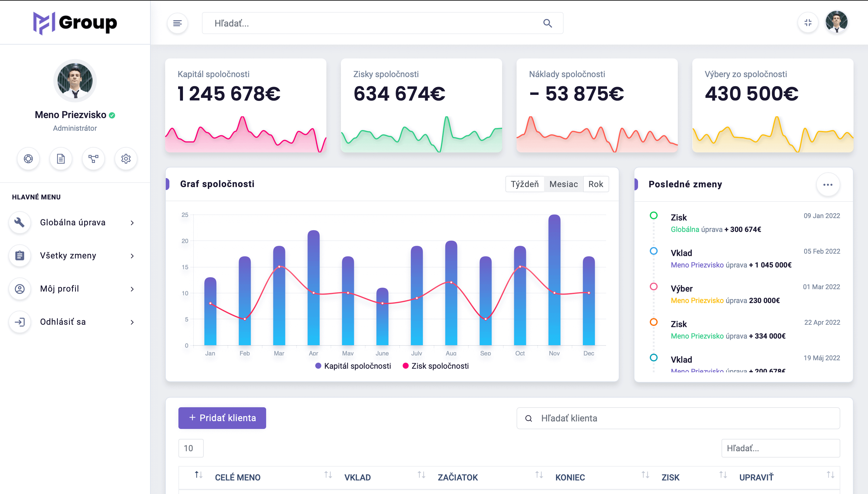
Task: Click the orange timeline marker for Zisk 22 Apr
Action: pyautogui.click(x=653, y=322)
